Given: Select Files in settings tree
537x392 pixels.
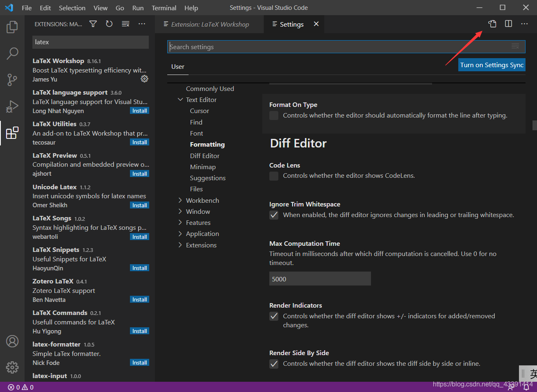Looking at the screenshot, I should 196,189.
